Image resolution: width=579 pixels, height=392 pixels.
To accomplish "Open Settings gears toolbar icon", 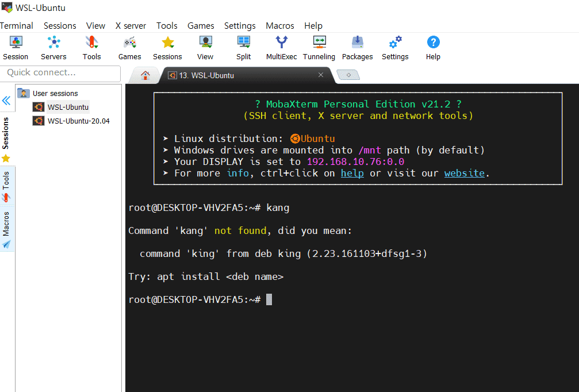I will (x=395, y=48).
